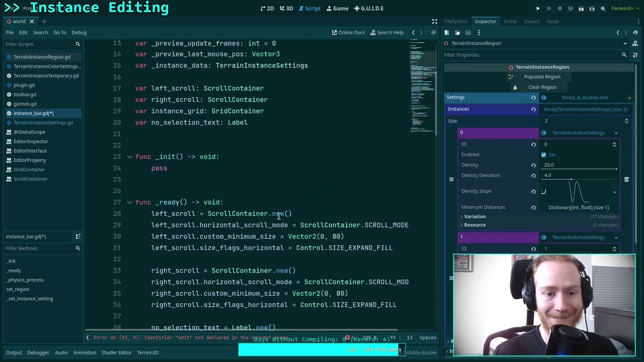Viewport: 644px width, 362px height.
Task: Open the script Edit menu
Action: click(23, 33)
